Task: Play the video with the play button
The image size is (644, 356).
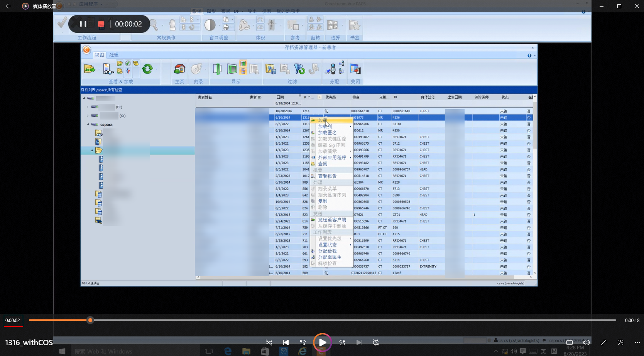Action: click(x=323, y=343)
